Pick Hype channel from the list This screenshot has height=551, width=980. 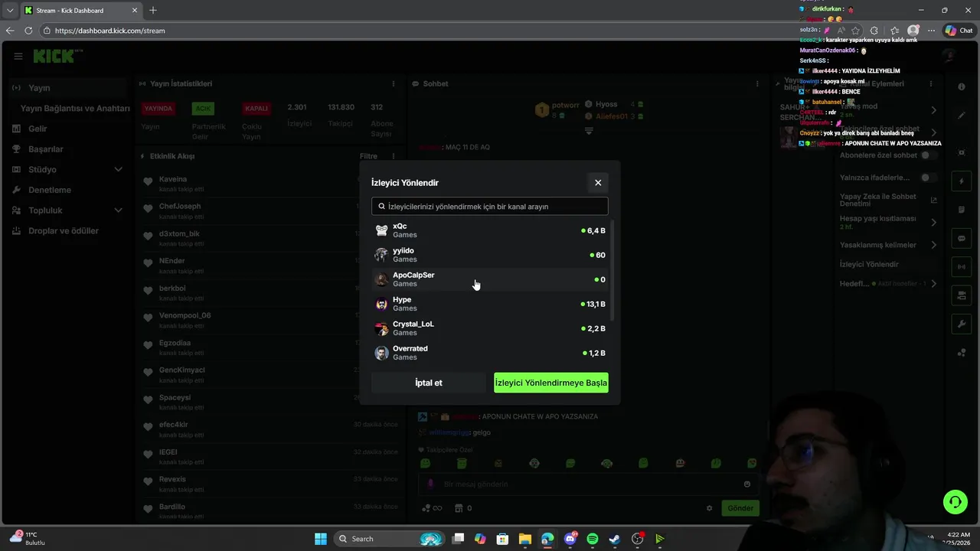(490, 304)
